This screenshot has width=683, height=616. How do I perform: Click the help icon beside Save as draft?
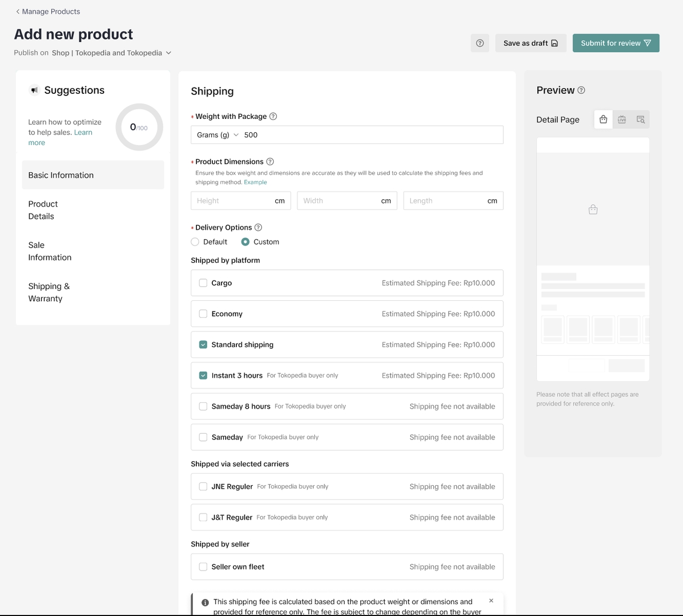[480, 43]
